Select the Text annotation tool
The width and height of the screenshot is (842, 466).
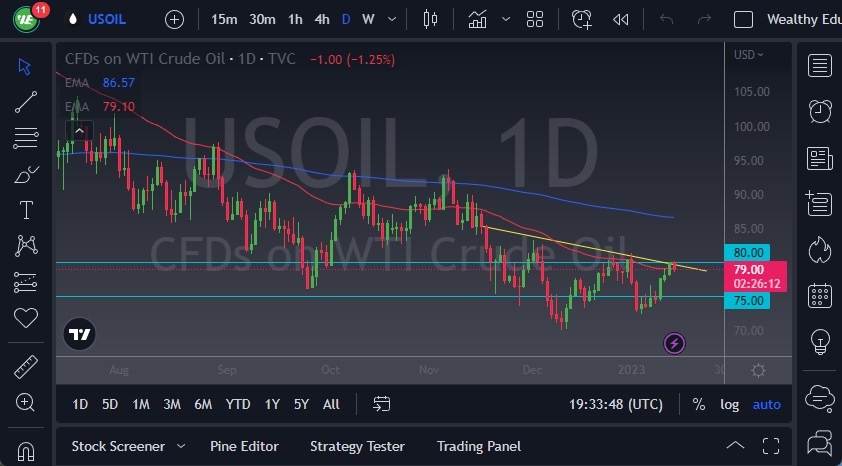(26, 209)
